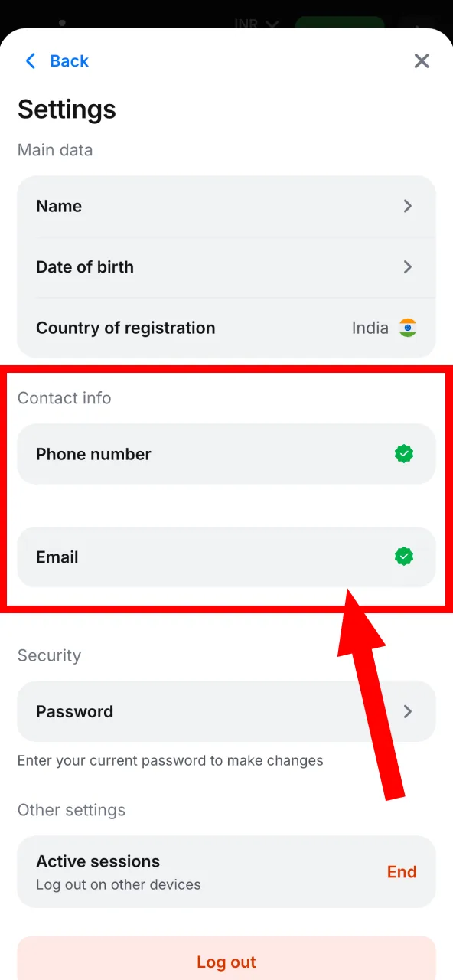This screenshot has width=453, height=980.
Task: Tap the Log out button
Action: tap(226, 962)
